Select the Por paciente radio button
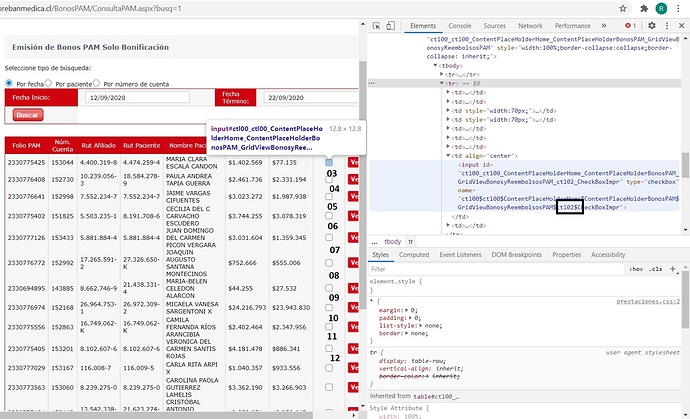Image resolution: width=690 pixels, height=419 pixels. 48,83
